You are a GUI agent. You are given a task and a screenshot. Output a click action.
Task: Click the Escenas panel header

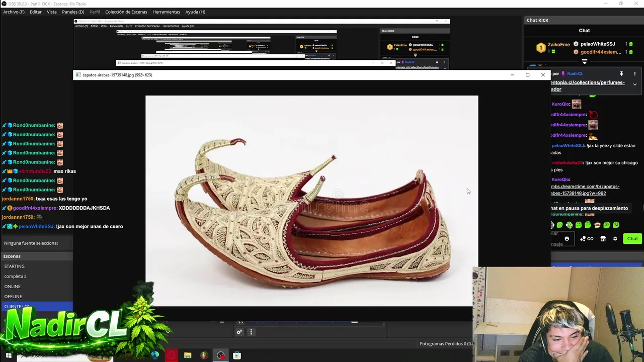[x=37, y=256]
